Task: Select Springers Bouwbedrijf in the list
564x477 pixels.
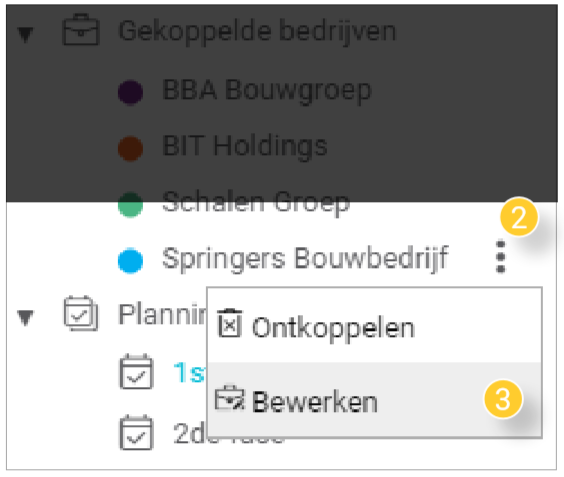Action: [x=305, y=258]
